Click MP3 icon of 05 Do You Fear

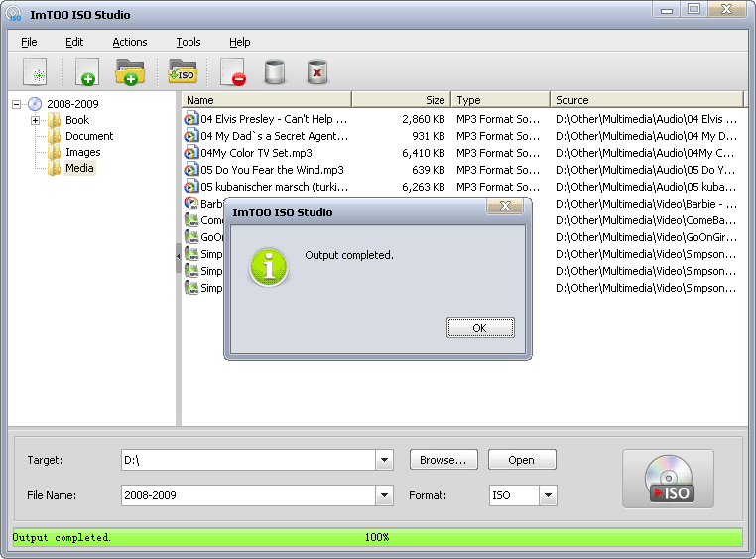pos(191,170)
